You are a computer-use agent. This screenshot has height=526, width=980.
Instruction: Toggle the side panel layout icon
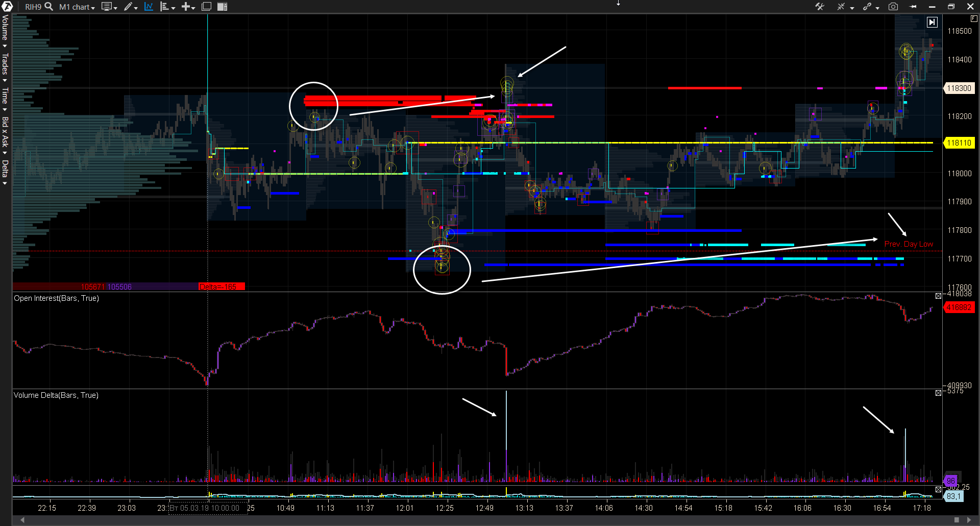(x=222, y=7)
